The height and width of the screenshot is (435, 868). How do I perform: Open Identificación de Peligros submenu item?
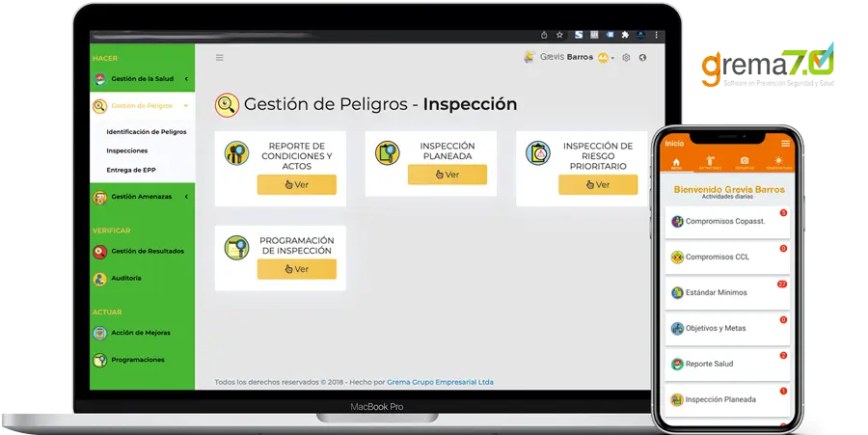[x=147, y=132]
